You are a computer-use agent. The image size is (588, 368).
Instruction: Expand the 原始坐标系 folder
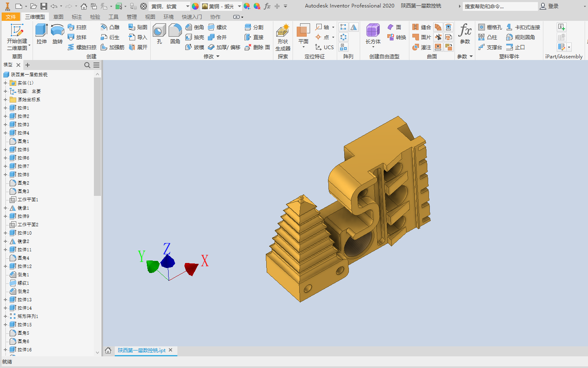(x=5, y=100)
